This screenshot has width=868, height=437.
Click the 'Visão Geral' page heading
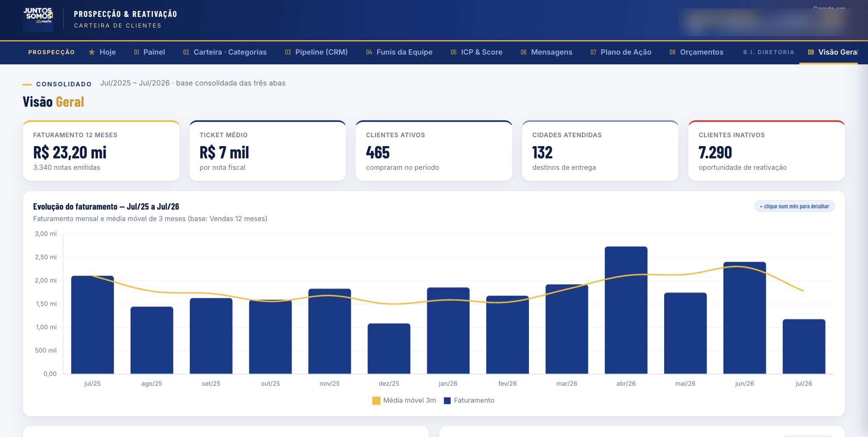click(53, 102)
